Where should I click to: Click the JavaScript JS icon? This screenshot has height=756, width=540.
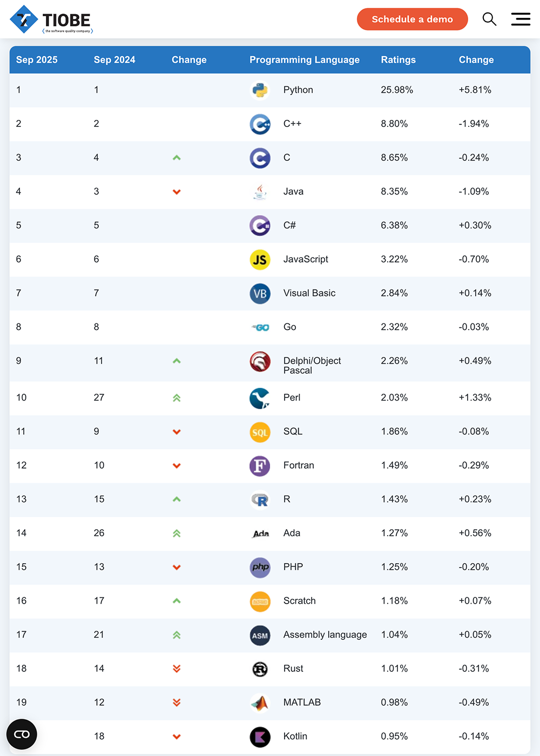[260, 260]
